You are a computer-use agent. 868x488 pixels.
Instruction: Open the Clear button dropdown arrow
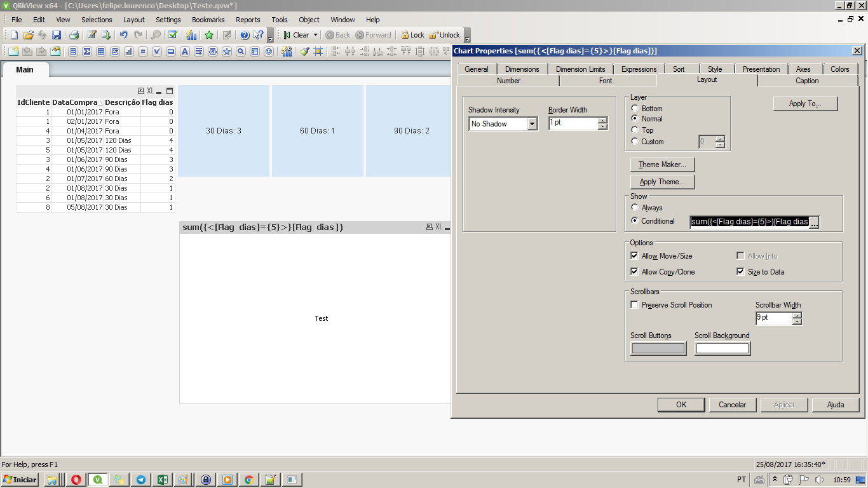tap(316, 35)
